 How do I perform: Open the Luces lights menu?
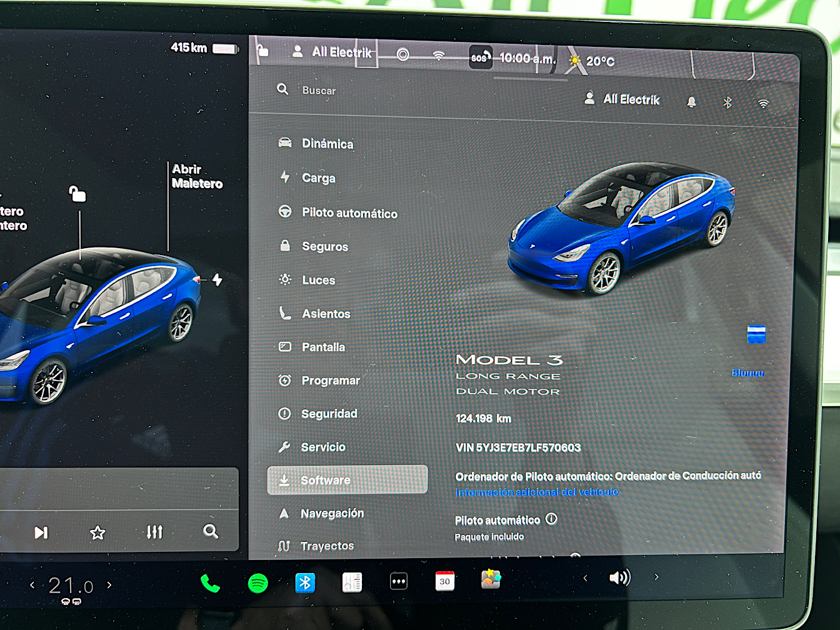click(307, 280)
